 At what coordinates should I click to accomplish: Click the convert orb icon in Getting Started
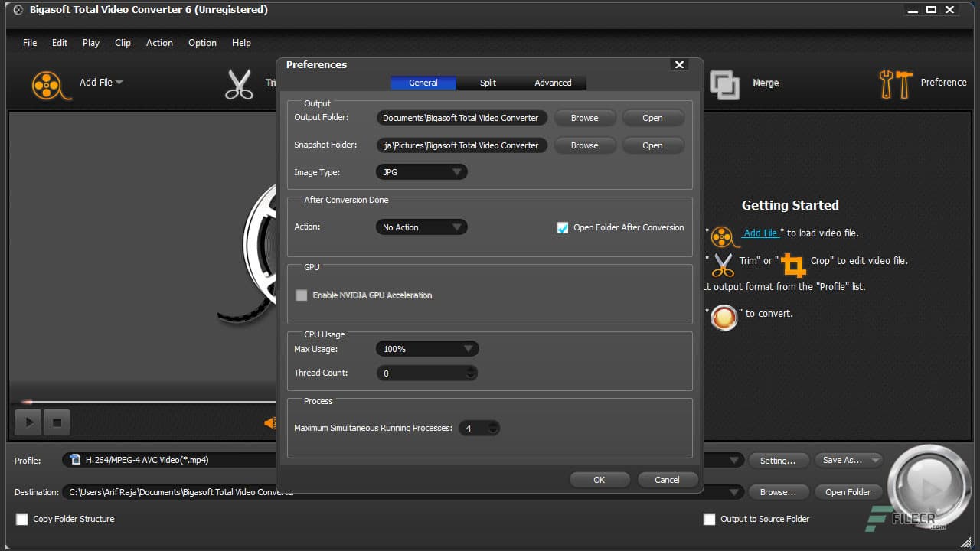(724, 318)
